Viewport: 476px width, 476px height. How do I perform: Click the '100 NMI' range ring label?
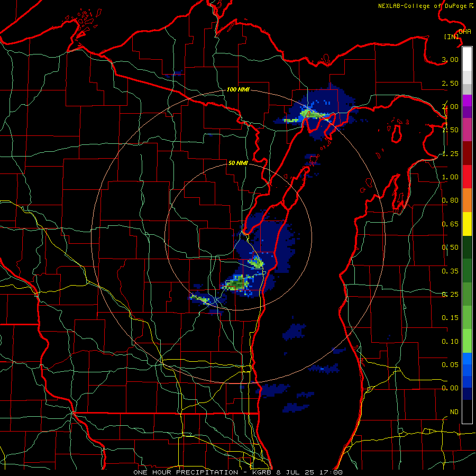tap(238, 89)
